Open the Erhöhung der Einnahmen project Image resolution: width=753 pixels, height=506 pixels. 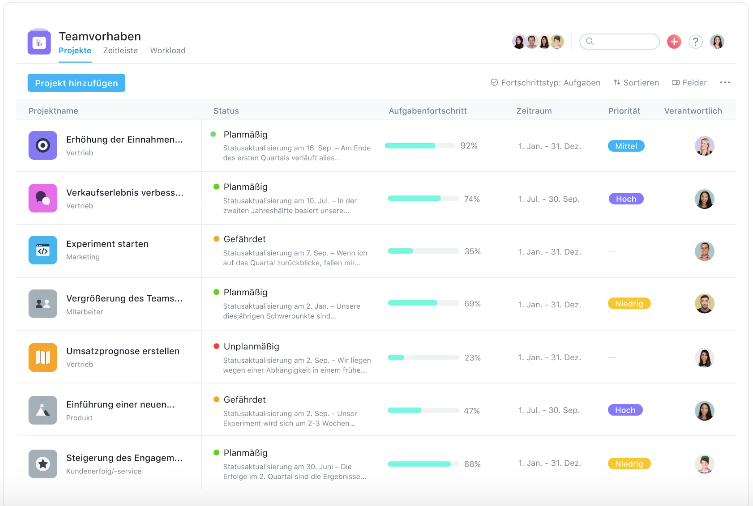tap(124, 139)
